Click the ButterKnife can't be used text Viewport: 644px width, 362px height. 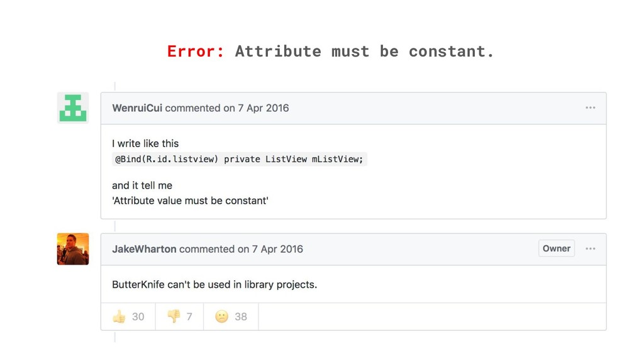214,285
